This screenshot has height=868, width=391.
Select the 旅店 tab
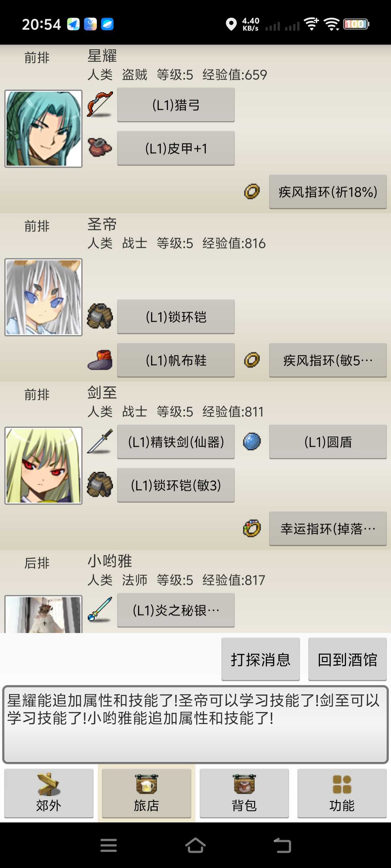(146, 793)
